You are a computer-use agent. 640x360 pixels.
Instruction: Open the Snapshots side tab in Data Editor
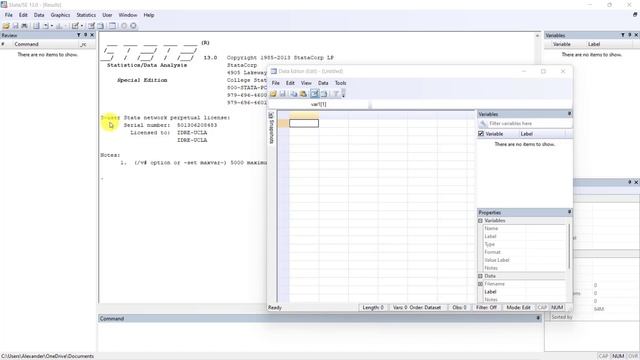pos(271,128)
